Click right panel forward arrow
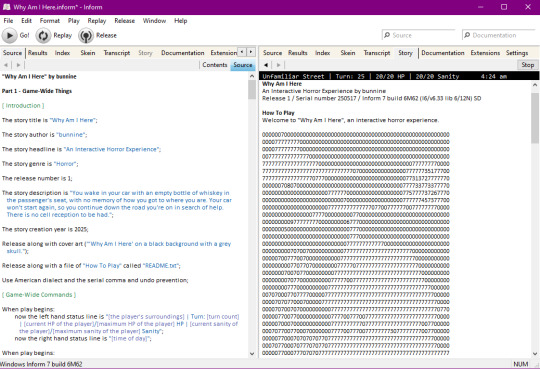 [x=278, y=65]
